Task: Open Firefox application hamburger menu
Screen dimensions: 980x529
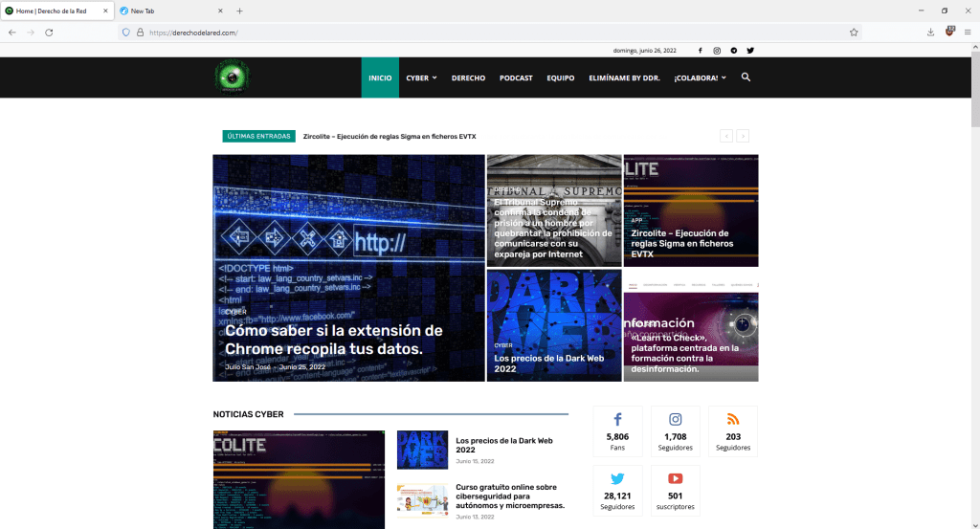Action: (967, 32)
